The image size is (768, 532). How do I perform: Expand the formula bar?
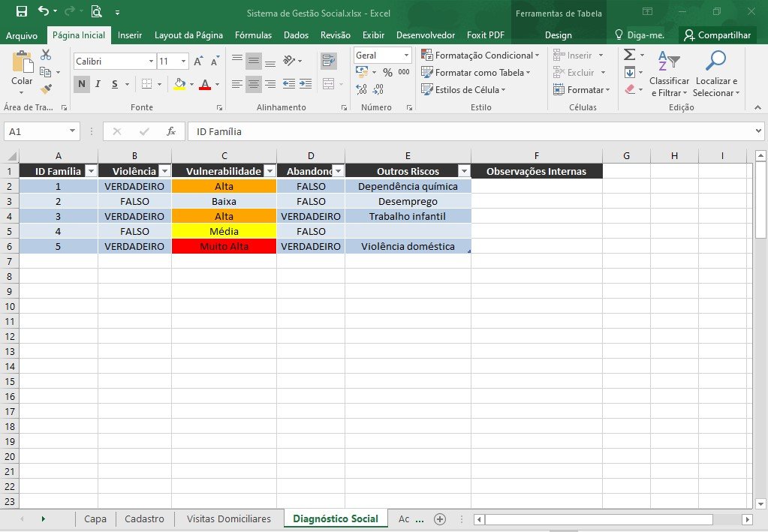click(758, 131)
